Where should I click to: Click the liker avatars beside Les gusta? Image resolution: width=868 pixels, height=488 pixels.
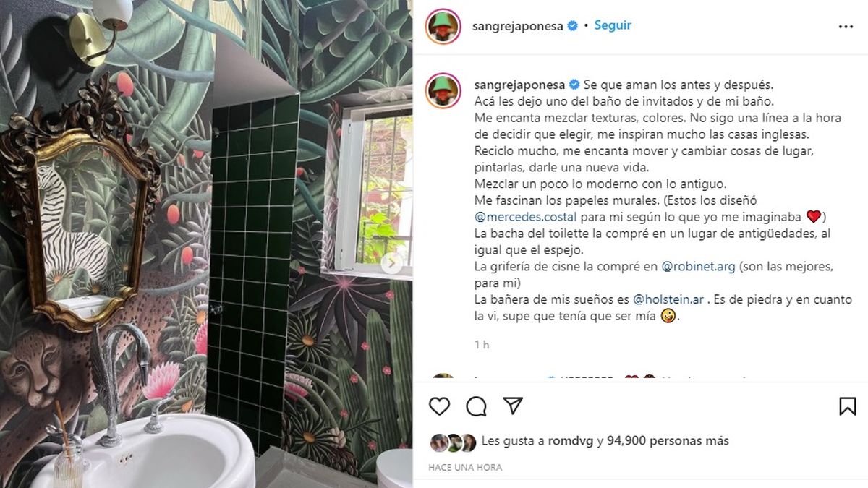click(x=453, y=441)
